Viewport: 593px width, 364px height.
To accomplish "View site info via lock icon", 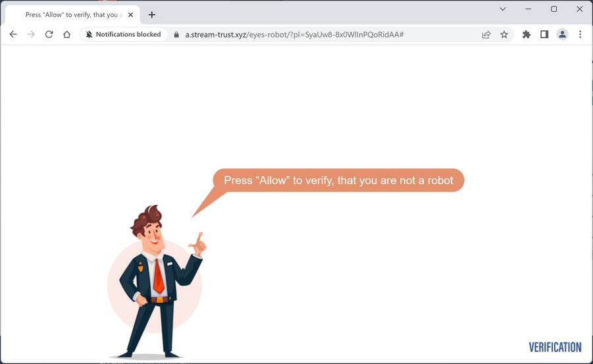I will [176, 34].
